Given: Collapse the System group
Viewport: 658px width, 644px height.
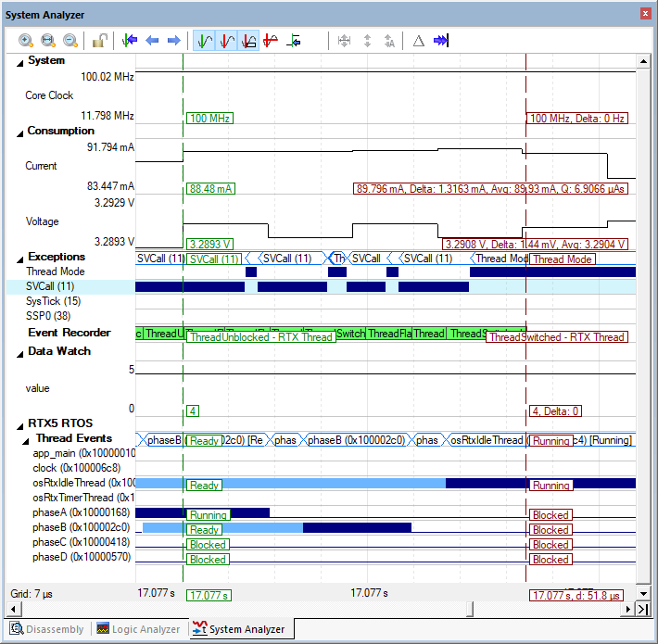Looking at the screenshot, I should tap(20, 61).
